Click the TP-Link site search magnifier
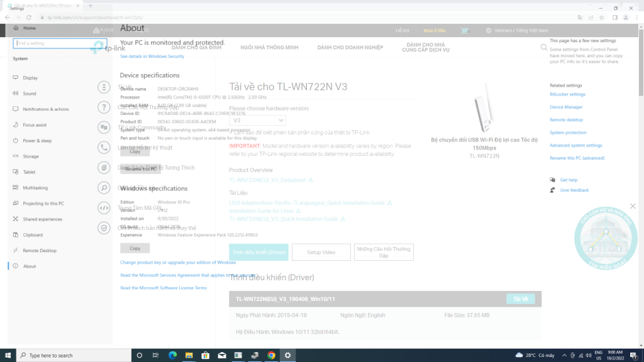 [x=544, y=48]
